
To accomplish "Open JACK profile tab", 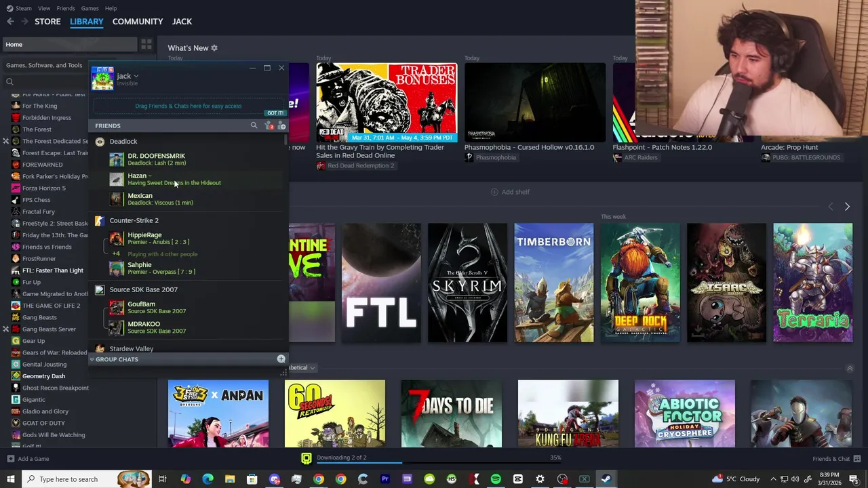I will 182,22.
